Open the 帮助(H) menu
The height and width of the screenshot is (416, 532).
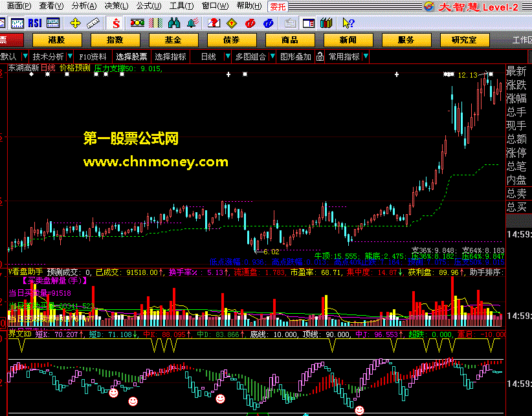(x=249, y=6)
